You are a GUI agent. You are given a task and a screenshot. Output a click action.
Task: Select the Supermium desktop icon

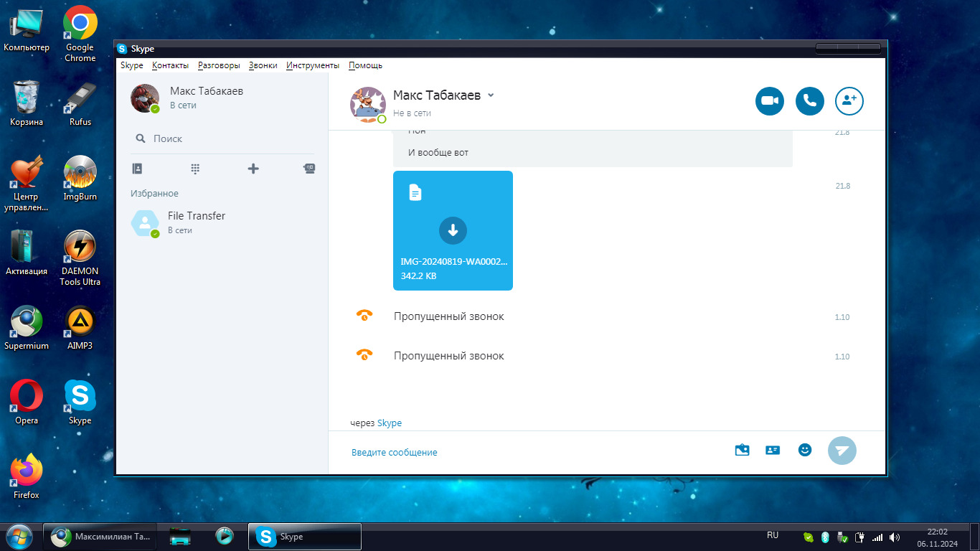click(27, 328)
